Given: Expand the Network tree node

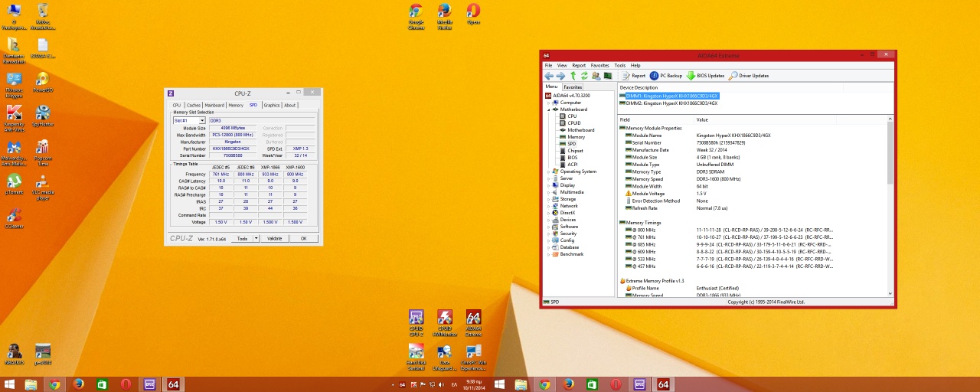Looking at the screenshot, I should click(x=549, y=206).
